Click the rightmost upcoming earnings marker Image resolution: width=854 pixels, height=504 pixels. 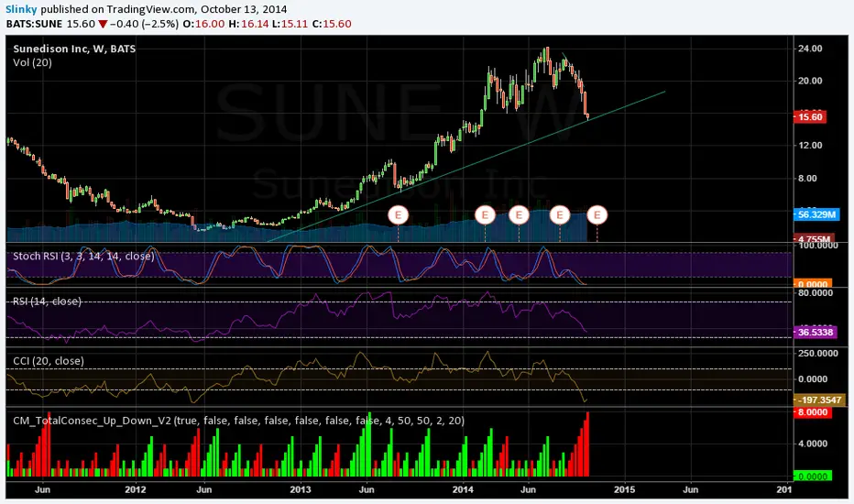pyautogui.click(x=597, y=214)
